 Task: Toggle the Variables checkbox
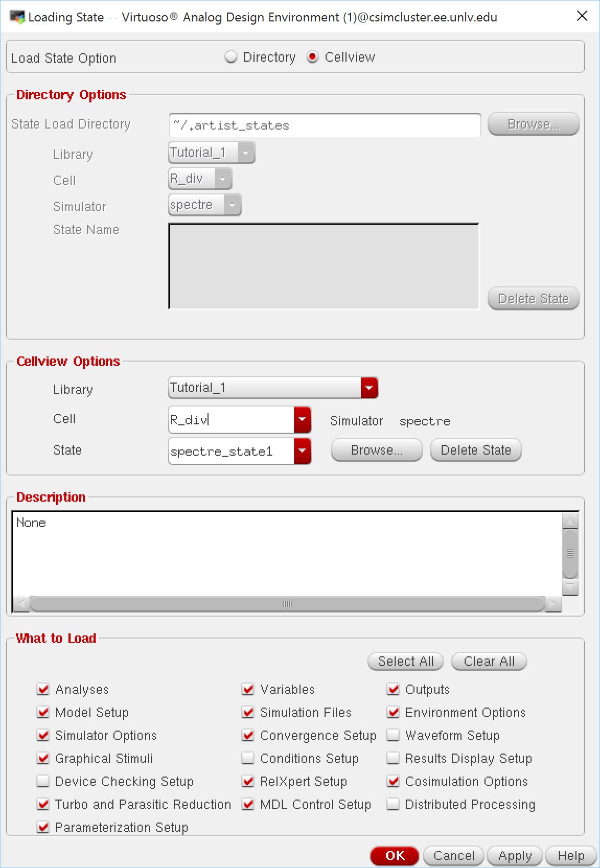click(x=248, y=689)
